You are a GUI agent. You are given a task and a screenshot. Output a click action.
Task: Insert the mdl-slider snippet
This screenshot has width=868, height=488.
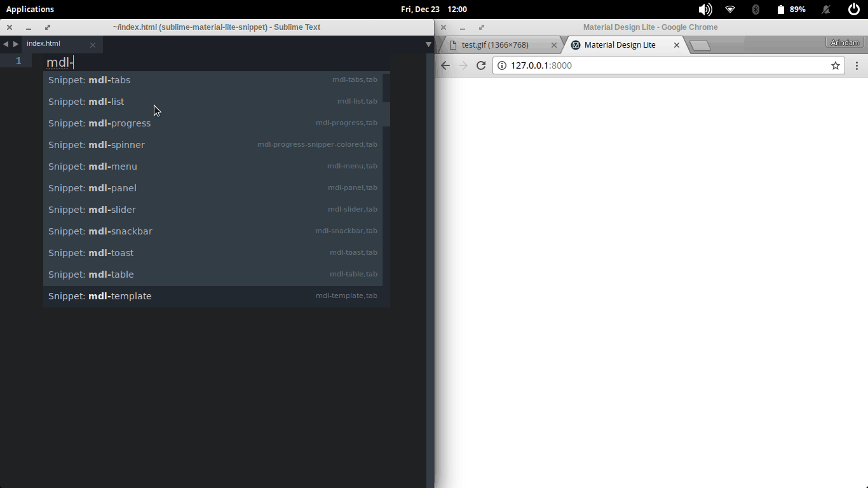[x=213, y=210]
